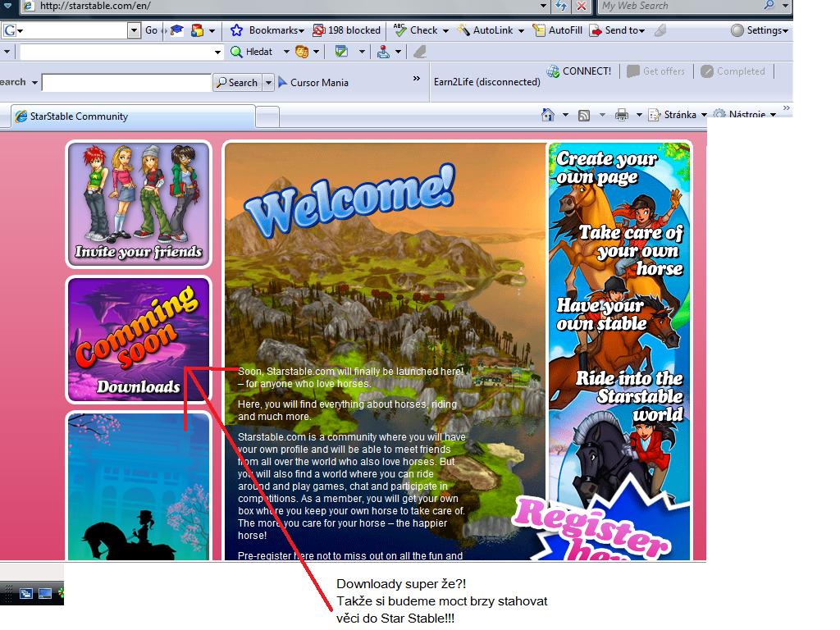This screenshot has width=840, height=630.
Task: Click the colored blocks toolbar icon
Action: [197, 30]
